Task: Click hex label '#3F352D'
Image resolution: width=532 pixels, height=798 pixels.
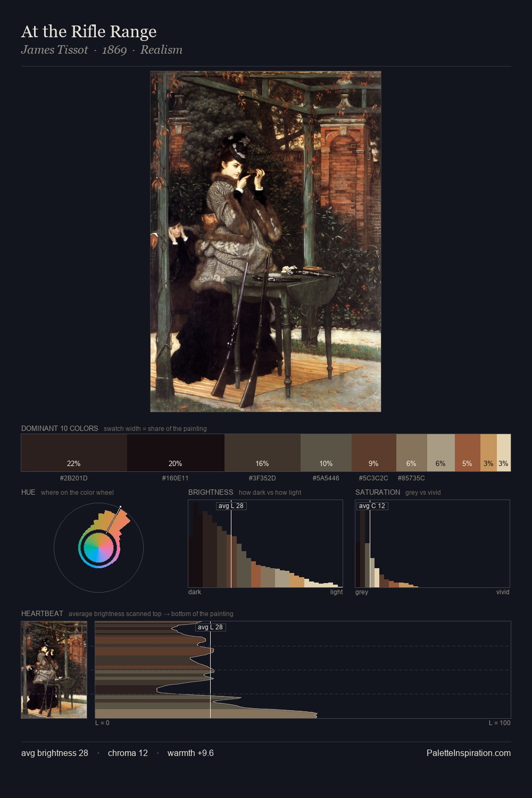Action: pyautogui.click(x=262, y=478)
